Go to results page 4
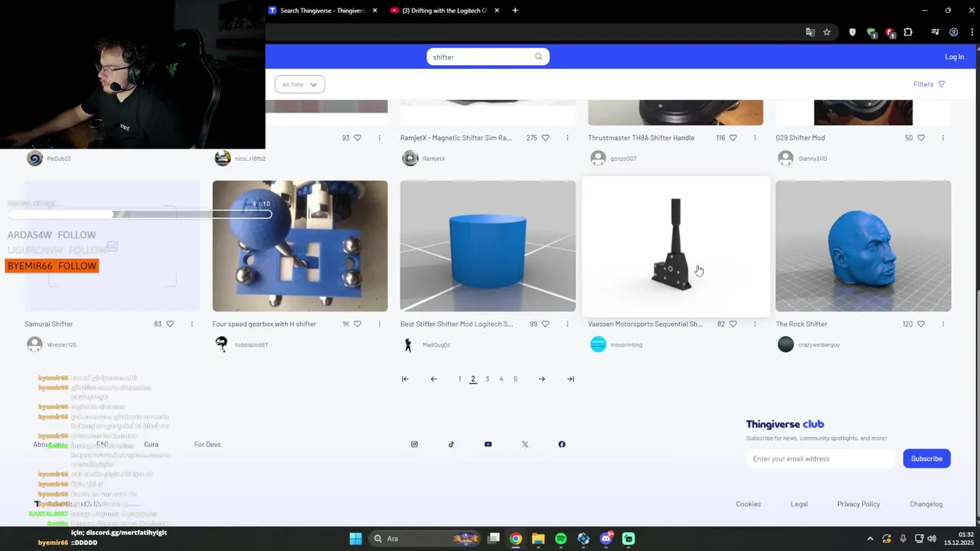 pyautogui.click(x=501, y=379)
